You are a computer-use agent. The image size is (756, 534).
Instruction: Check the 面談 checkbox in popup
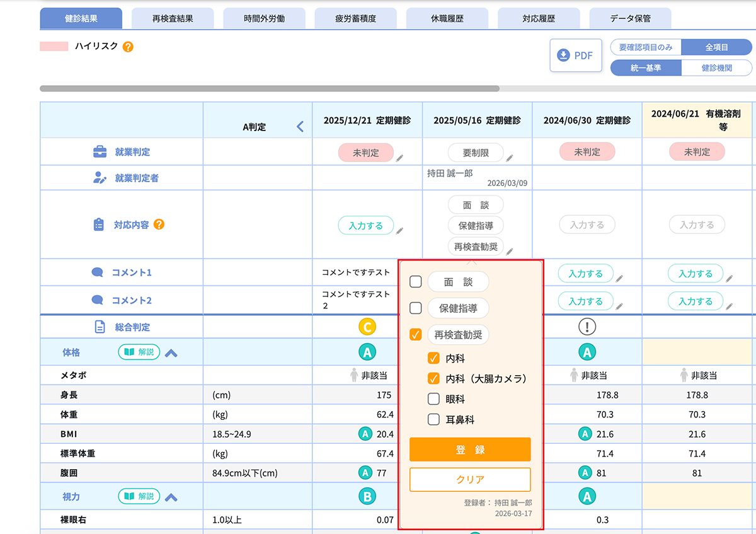pos(416,282)
